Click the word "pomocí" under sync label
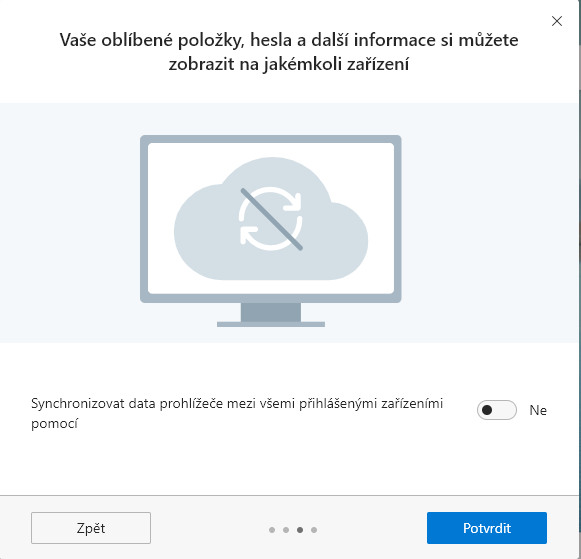 tap(54, 423)
